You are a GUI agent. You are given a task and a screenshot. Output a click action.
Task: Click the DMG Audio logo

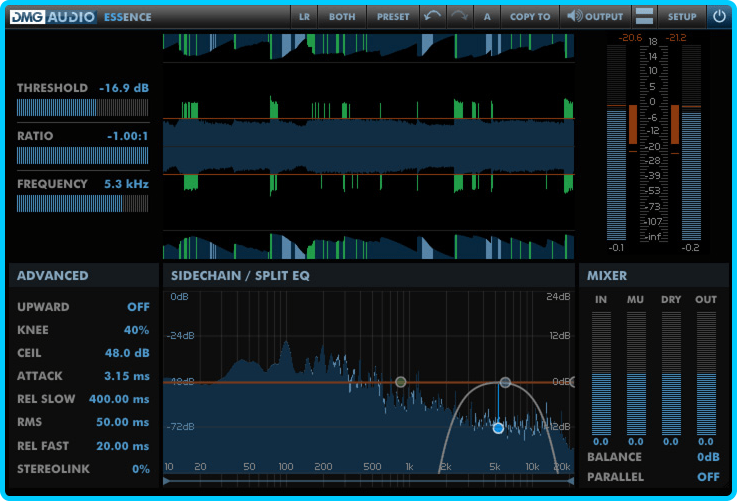(x=53, y=17)
